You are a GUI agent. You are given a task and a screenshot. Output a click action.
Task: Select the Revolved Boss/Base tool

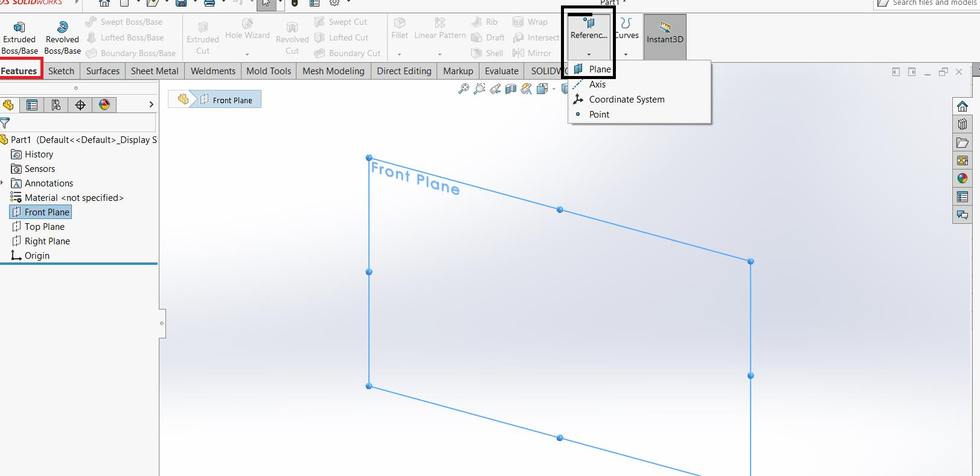(62, 37)
